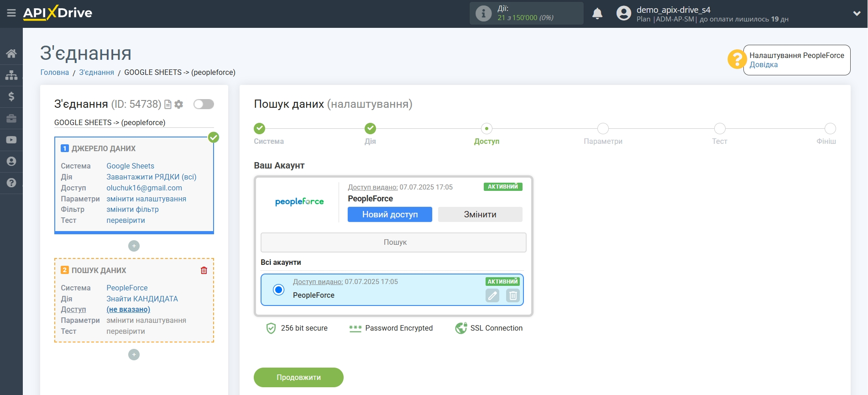Click the Password Encrypted asterisks icon

click(355, 328)
